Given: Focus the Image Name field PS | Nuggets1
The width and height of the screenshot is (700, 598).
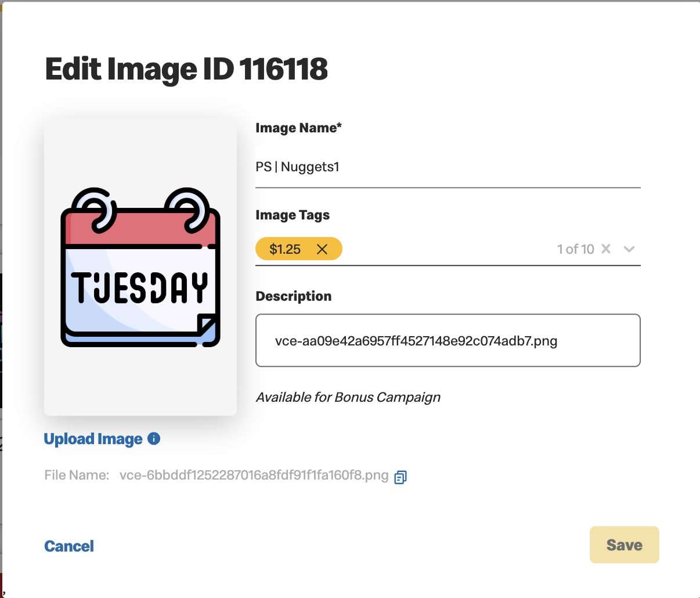Looking at the screenshot, I should [x=448, y=167].
